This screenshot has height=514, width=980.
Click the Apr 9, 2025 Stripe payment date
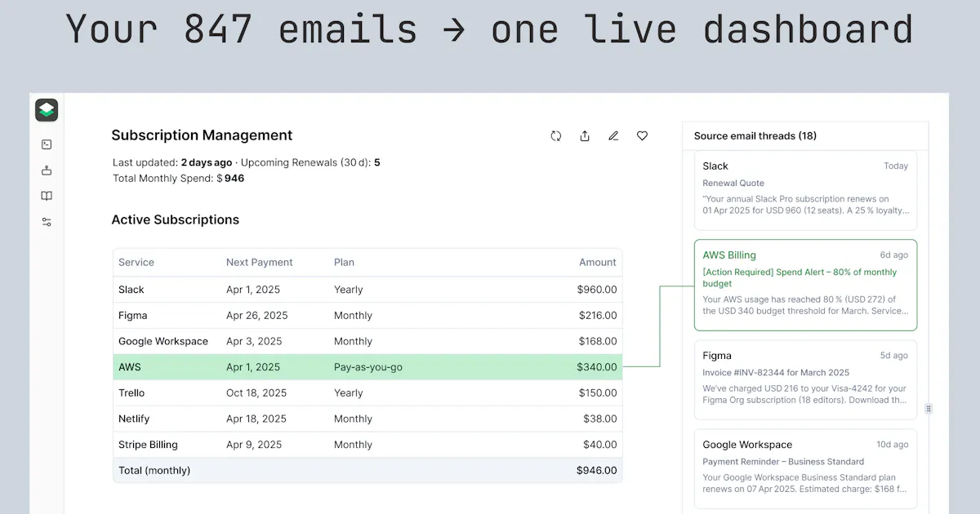pyautogui.click(x=254, y=445)
